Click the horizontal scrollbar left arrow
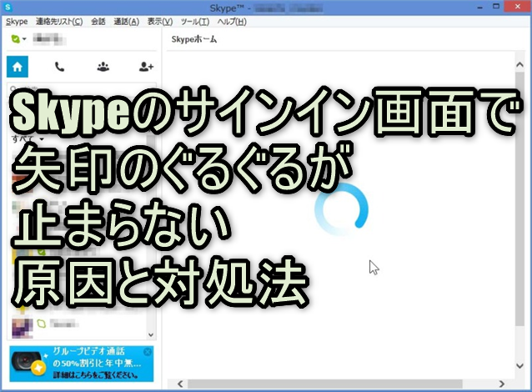Screen dimensions: 532x392 (180, 384)
